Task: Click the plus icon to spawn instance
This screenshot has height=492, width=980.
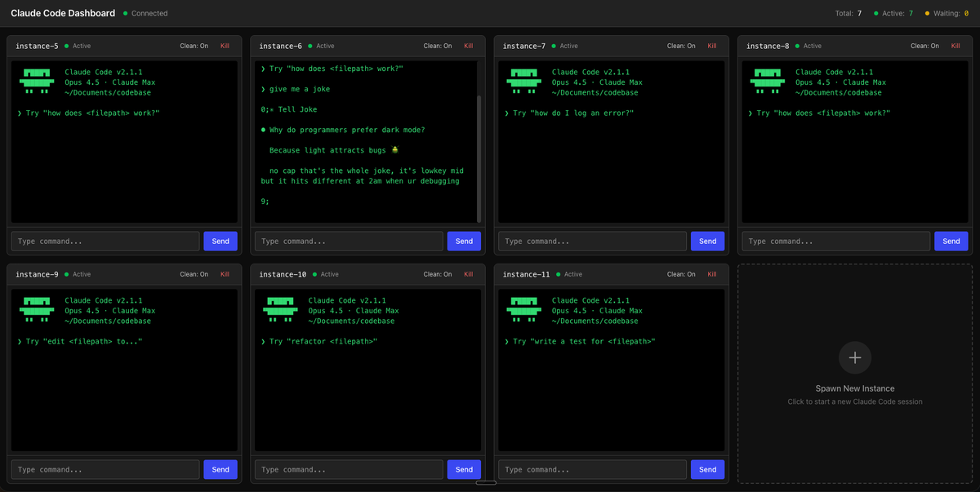Action: pos(855,357)
